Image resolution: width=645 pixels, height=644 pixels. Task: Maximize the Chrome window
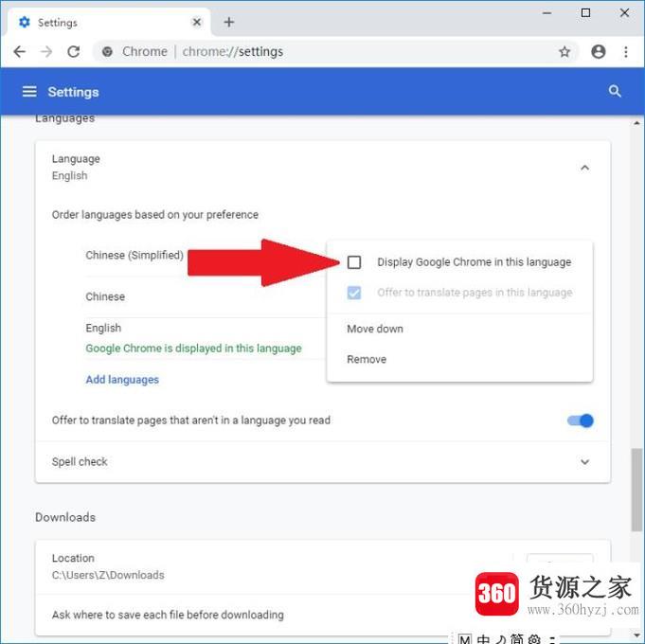point(585,13)
